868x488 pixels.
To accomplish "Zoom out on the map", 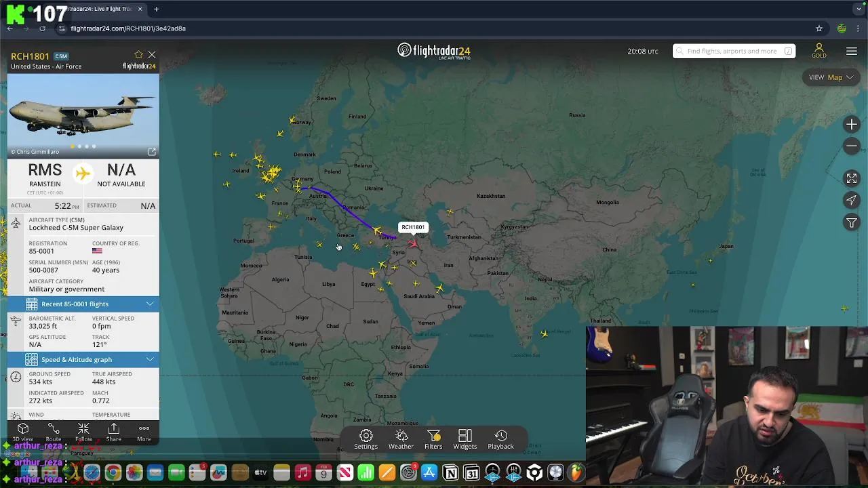I will pos(852,146).
